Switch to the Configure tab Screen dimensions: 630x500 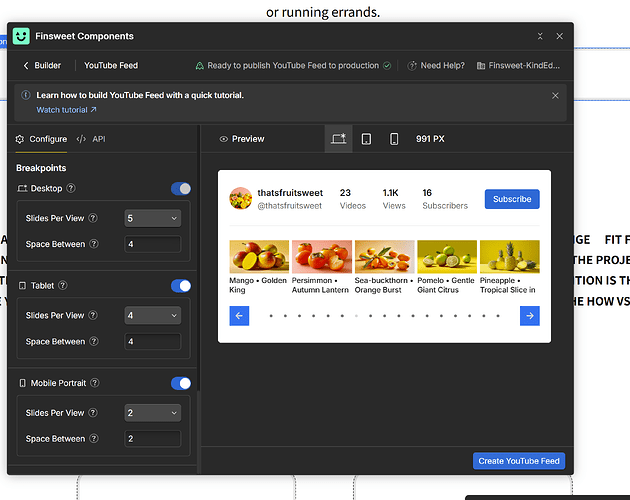(41, 139)
